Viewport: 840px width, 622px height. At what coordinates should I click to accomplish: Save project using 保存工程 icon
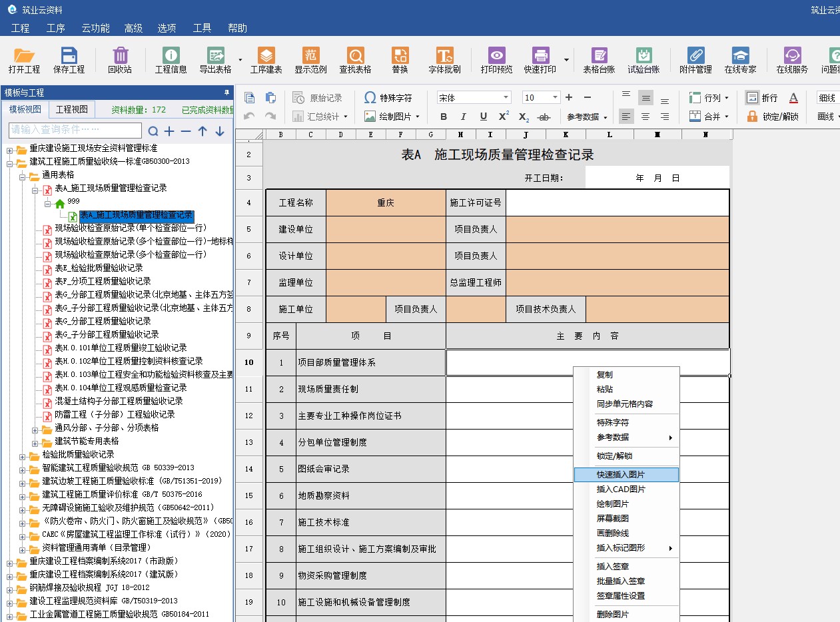69,60
